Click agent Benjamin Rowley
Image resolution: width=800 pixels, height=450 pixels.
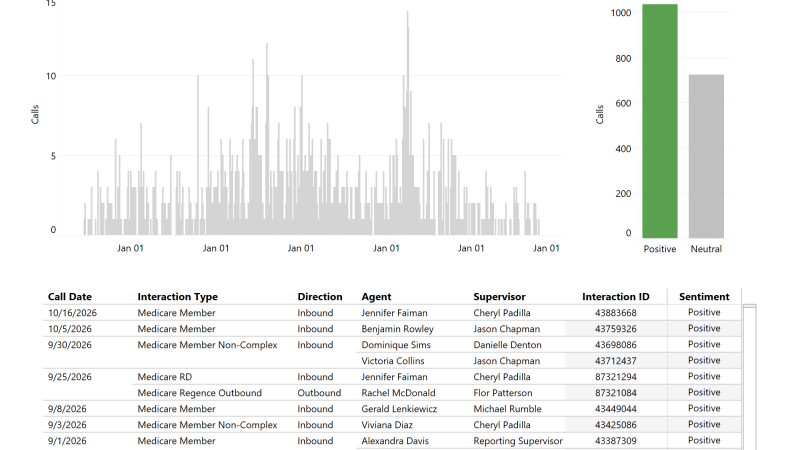397,329
